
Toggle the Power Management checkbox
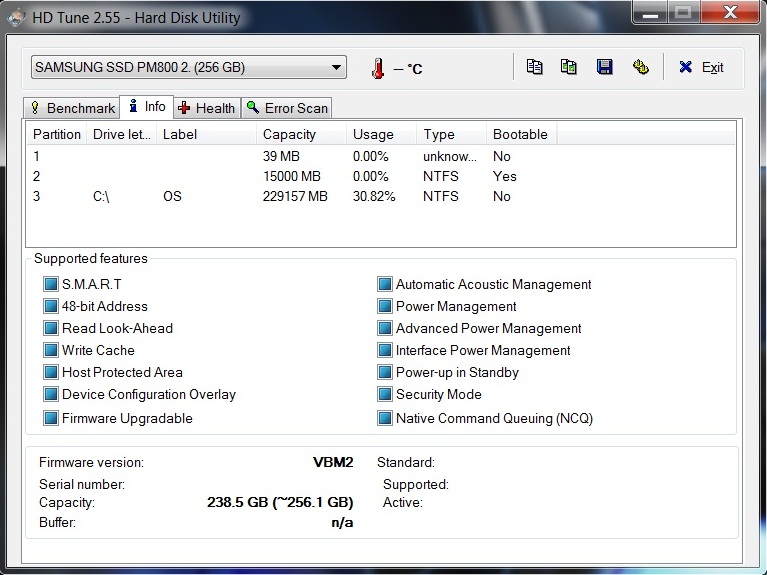[385, 306]
